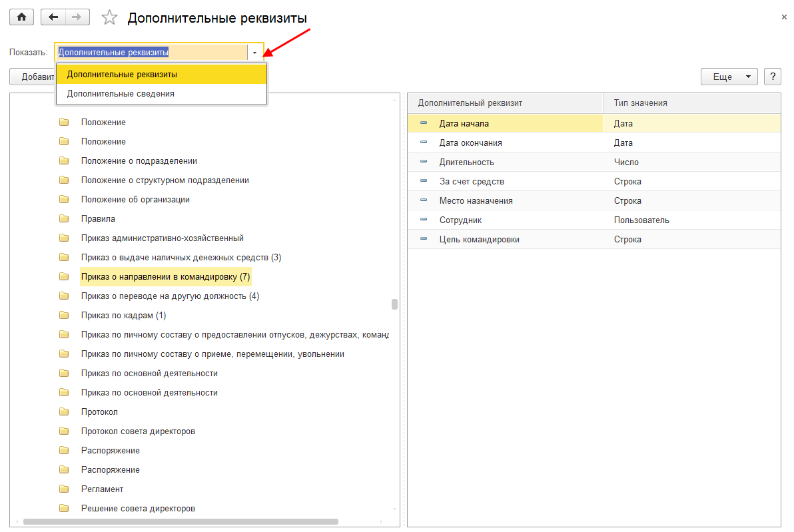This screenshot has height=532, width=794.
Task: Click the forward arrow navigation button
Action: click(77, 17)
